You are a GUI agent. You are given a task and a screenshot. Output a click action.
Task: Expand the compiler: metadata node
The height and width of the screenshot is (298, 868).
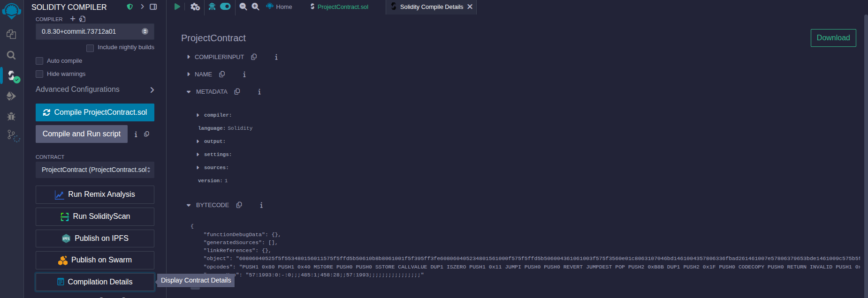(x=198, y=115)
